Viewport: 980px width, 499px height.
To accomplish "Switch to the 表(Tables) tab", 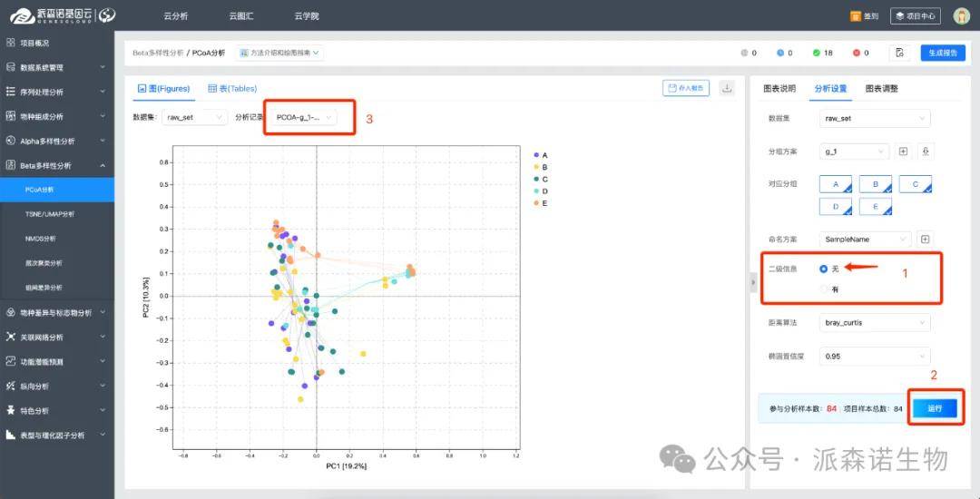I will (x=232, y=89).
